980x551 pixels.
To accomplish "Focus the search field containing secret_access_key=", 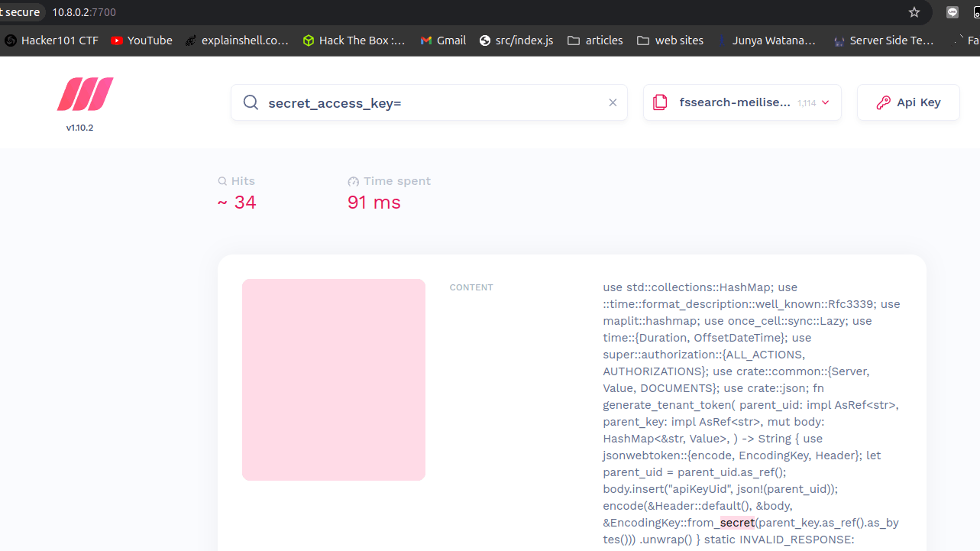I will pyautogui.click(x=429, y=102).
